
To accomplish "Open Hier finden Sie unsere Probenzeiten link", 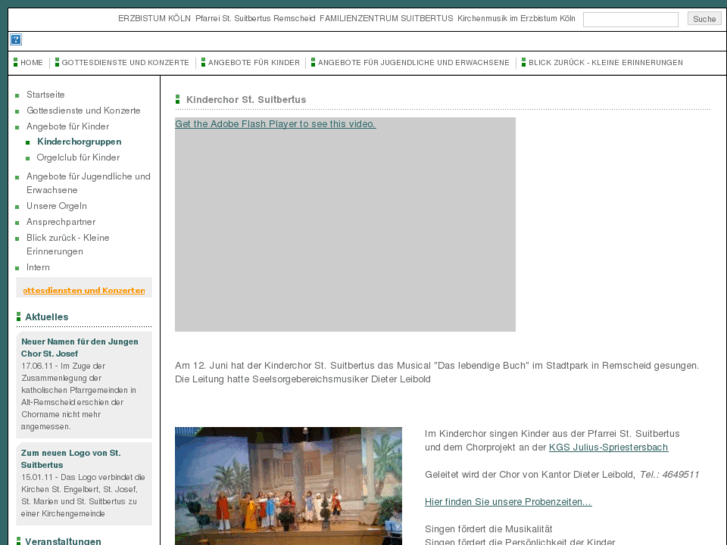I will pos(508,502).
